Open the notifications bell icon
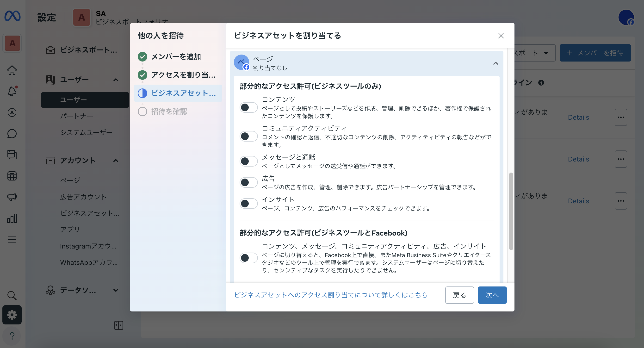 coord(12,91)
